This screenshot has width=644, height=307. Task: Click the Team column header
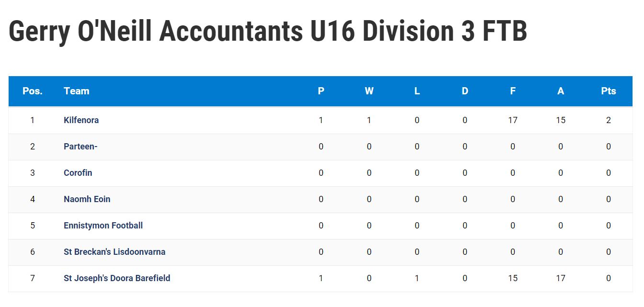tap(77, 91)
